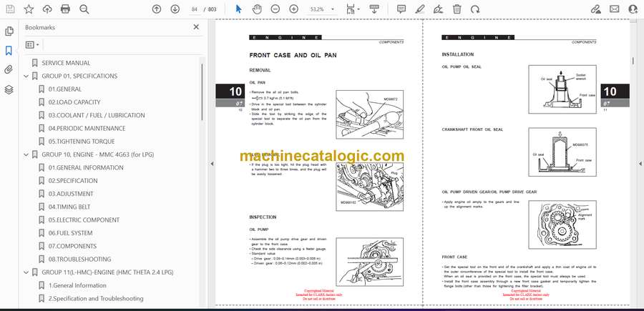
Task: Upload the document to cloud
Action: point(47,9)
